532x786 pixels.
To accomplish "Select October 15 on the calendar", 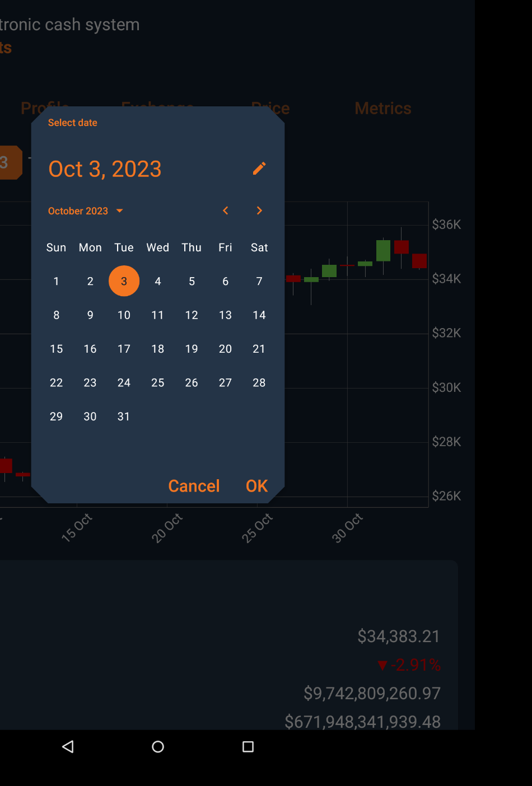I will pos(56,349).
